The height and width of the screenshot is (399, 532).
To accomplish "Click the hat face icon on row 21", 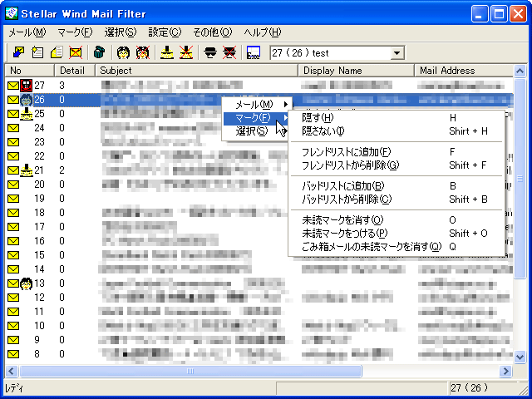I will (26, 170).
